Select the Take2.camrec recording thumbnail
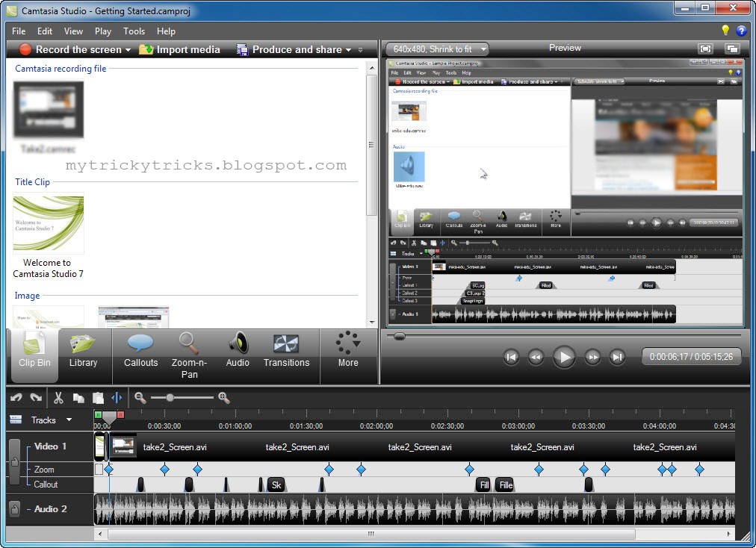Viewport: 756px width, 548px height. pyautogui.click(x=49, y=110)
